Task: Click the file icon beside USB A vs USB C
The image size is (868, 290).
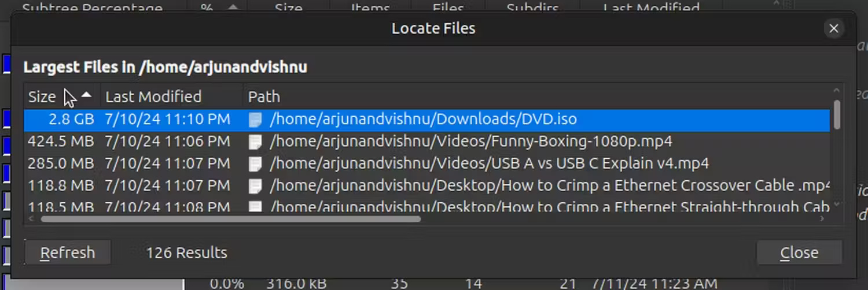Action: [255, 163]
